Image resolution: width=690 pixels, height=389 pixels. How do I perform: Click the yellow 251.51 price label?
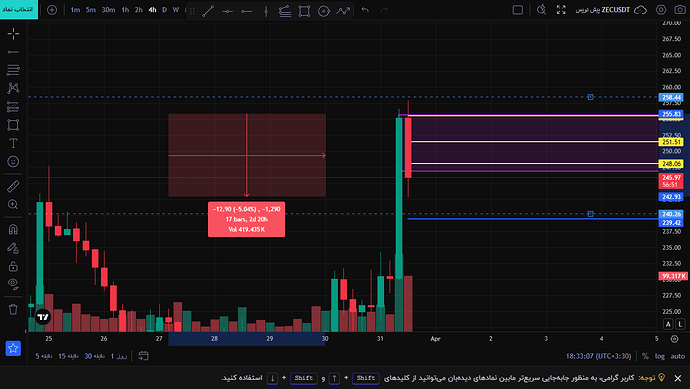671,142
